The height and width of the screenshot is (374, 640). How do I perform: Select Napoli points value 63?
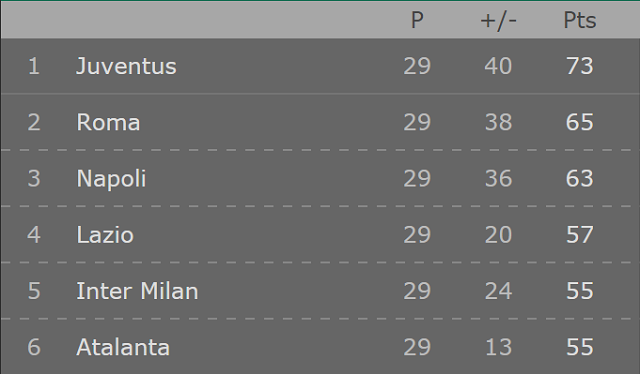pyautogui.click(x=580, y=178)
